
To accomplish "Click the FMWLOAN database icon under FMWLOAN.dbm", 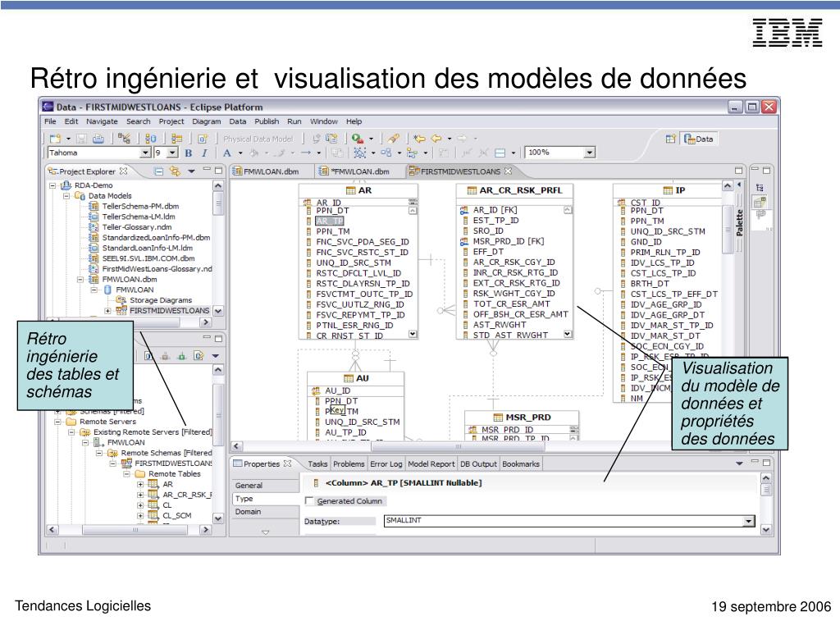I will (x=107, y=290).
